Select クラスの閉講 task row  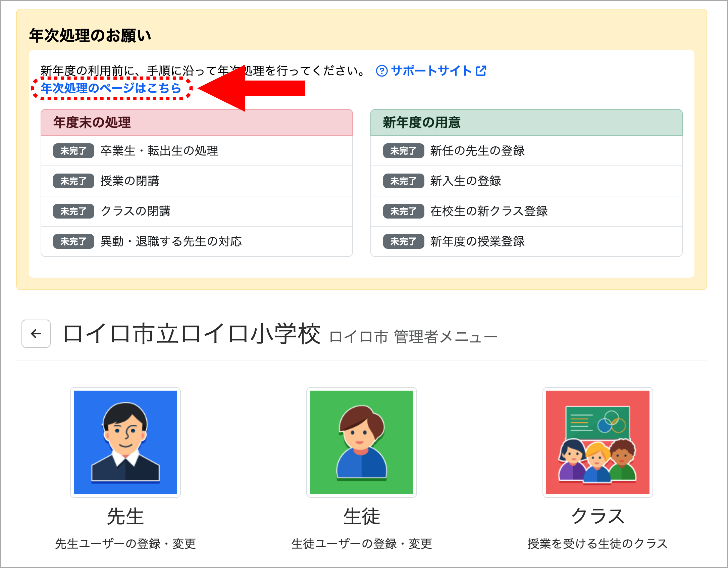(136, 211)
